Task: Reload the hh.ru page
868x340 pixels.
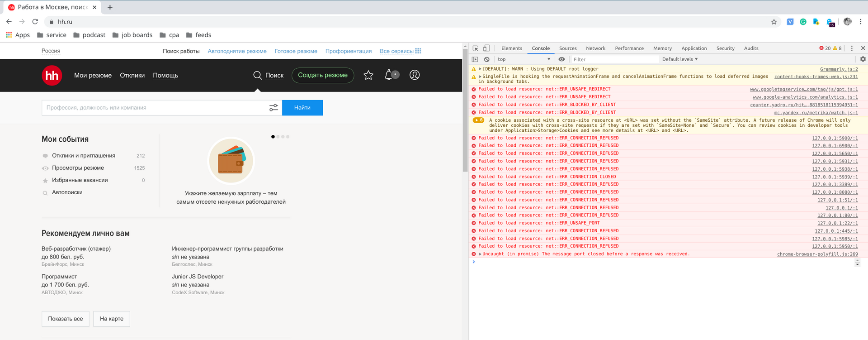Action: pyautogui.click(x=35, y=21)
